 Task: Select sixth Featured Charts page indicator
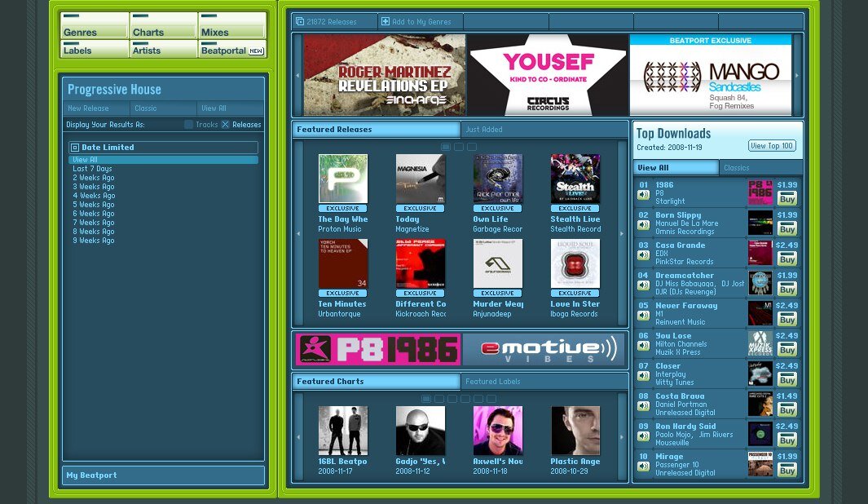coord(491,399)
